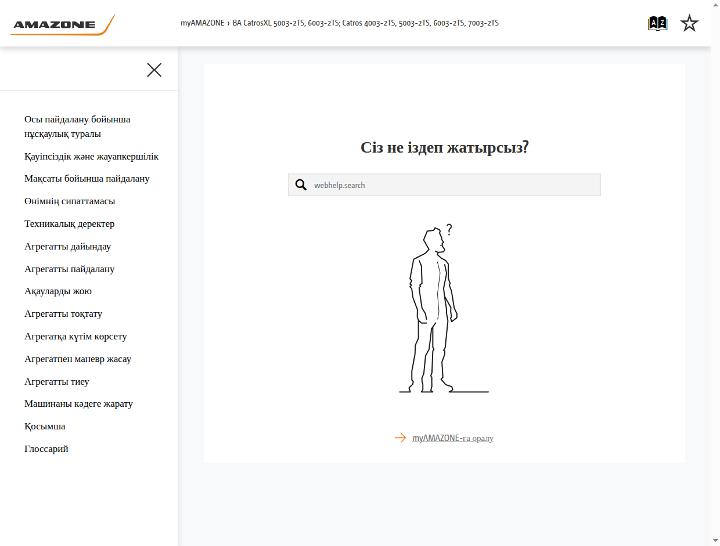Click the BA CatrosXL 5003-2TS breadcrumb title

[366, 23]
